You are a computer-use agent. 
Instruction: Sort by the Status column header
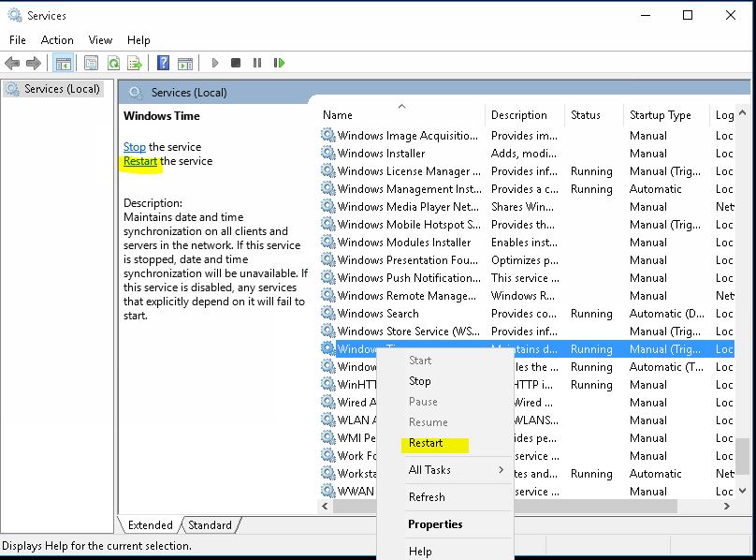(594, 115)
